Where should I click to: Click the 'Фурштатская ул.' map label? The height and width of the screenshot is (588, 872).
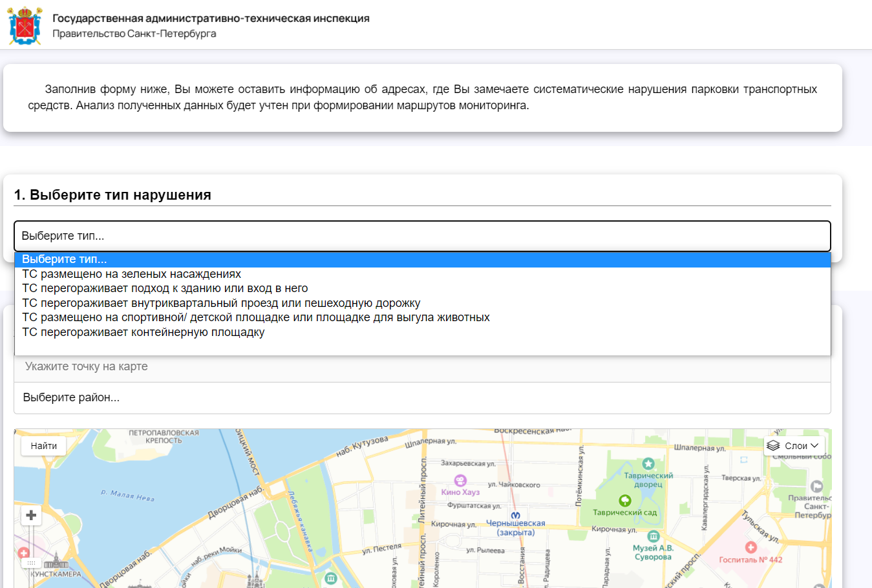pyautogui.click(x=474, y=505)
